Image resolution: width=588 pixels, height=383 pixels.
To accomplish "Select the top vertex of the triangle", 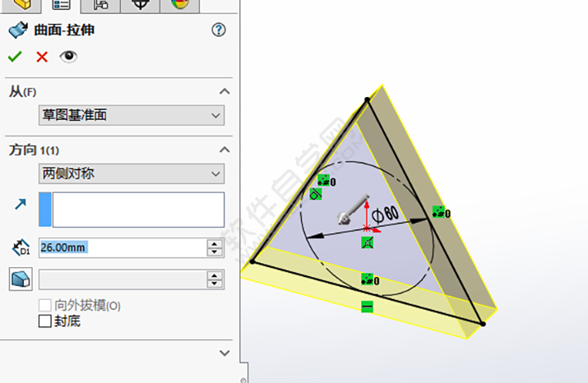I will [x=367, y=99].
